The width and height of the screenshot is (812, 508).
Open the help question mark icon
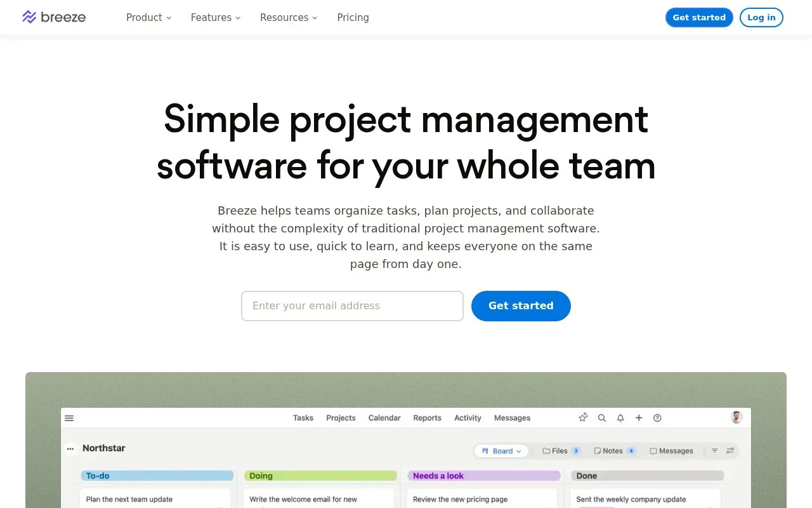coord(657,418)
